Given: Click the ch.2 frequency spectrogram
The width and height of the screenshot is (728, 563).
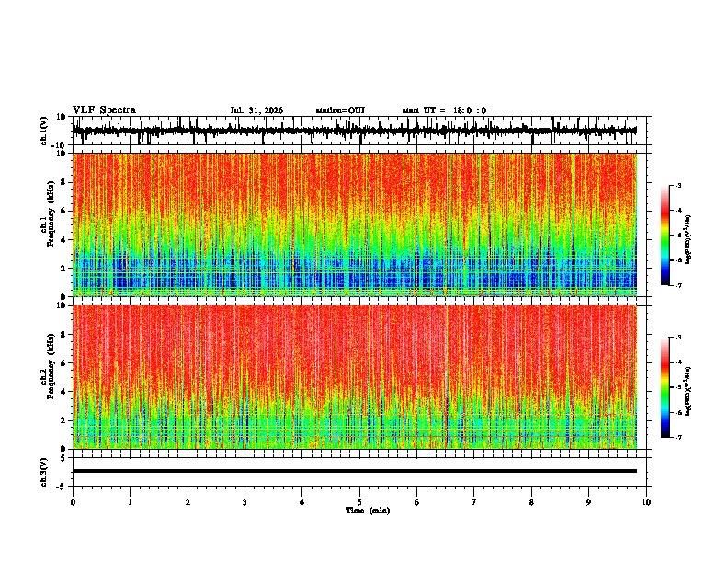Looking at the screenshot, I should [355, 377].
